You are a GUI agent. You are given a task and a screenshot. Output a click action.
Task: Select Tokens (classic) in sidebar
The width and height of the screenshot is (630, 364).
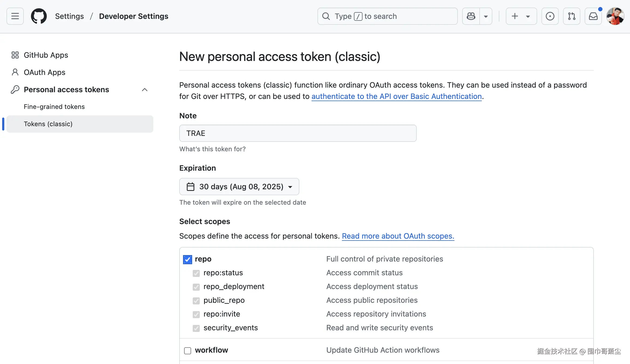coord(48,124)
